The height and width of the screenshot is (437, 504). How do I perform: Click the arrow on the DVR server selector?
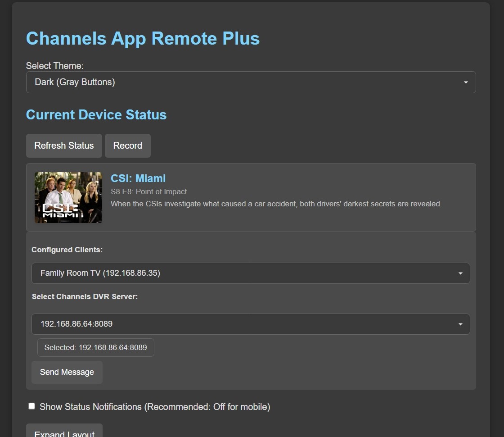point(460,324)
